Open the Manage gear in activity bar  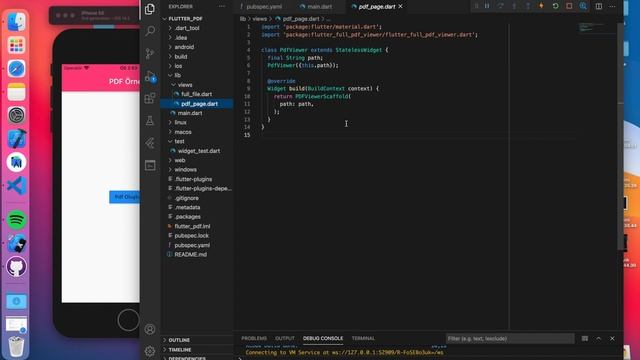(150, 351)
